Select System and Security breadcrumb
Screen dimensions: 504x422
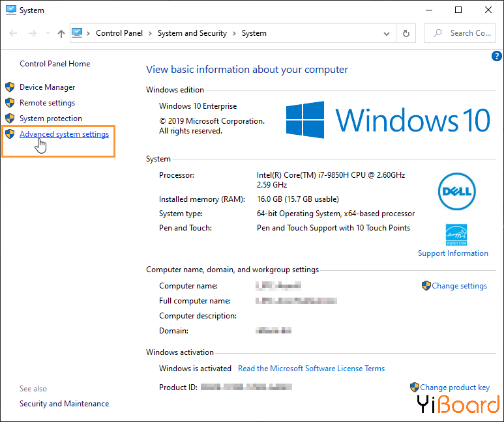192,33
